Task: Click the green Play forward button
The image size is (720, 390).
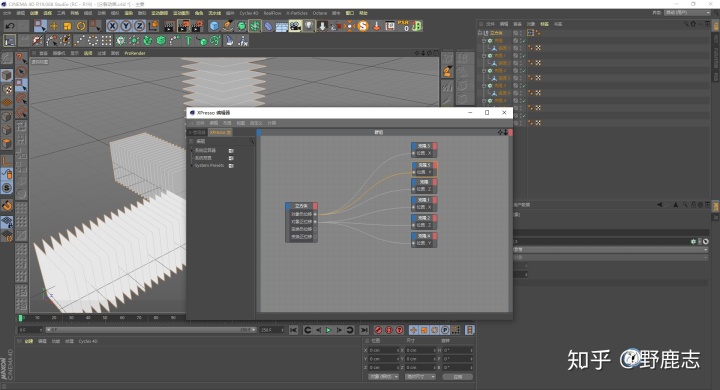Action: (x=328, y=330)
